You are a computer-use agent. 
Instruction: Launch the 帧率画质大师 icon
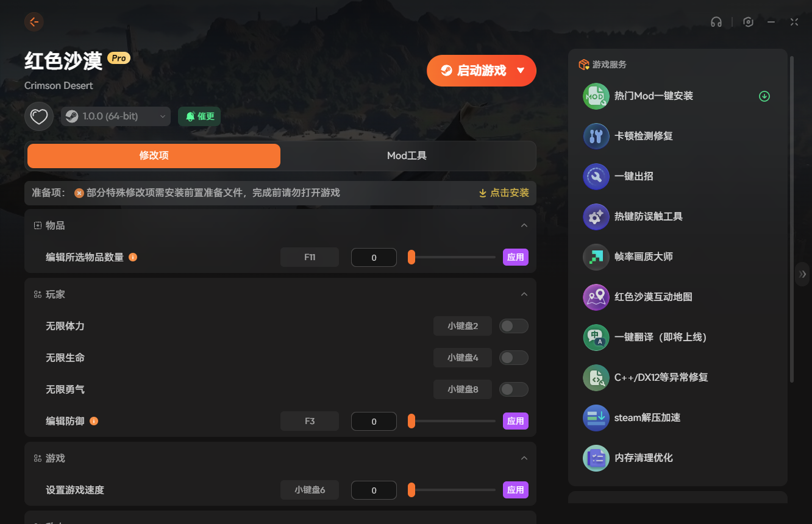point(596,257)
